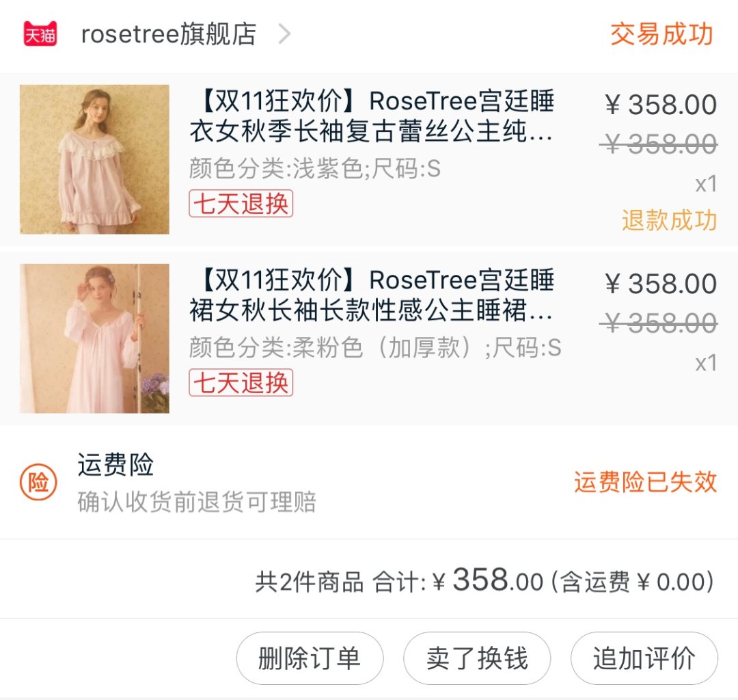Tap the 删除订单 button
Viewport: 738px width, 700px height.
click(x=310, y=658)
